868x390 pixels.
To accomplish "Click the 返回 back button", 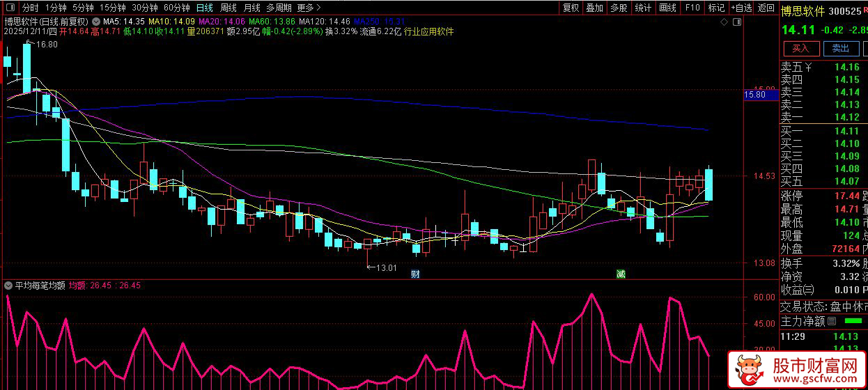I will 766,8.
